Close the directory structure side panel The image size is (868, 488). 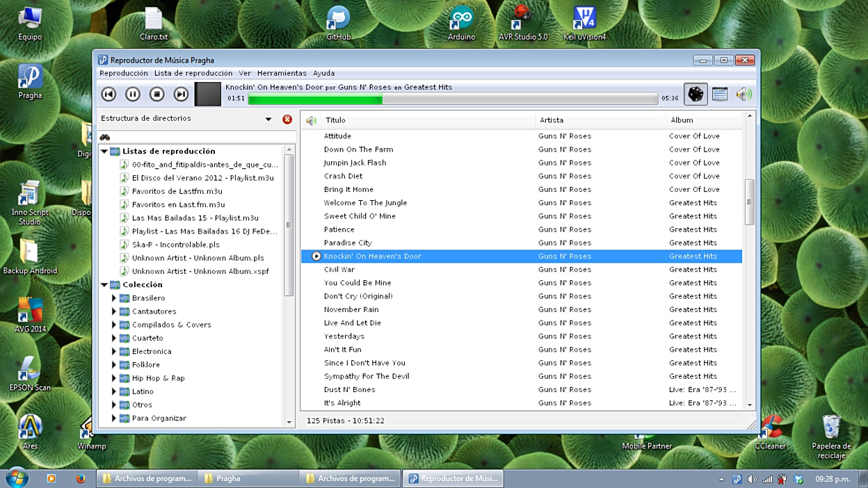[287, 120]
